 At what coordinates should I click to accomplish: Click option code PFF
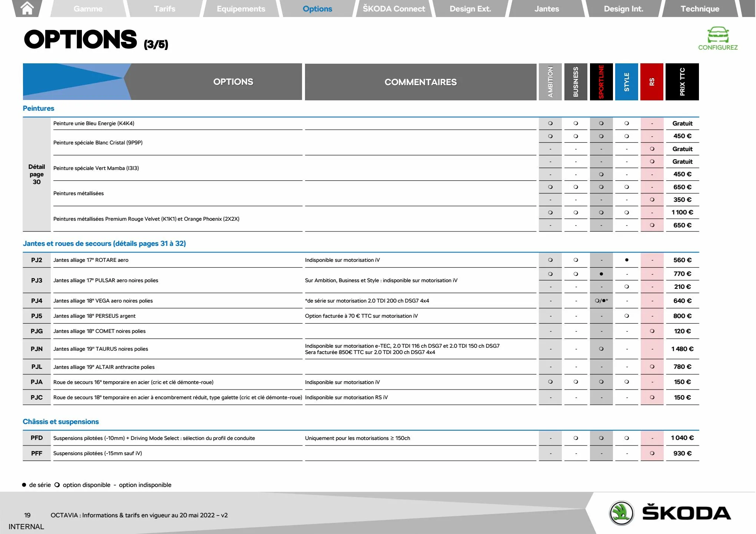[x=37, y=453]
